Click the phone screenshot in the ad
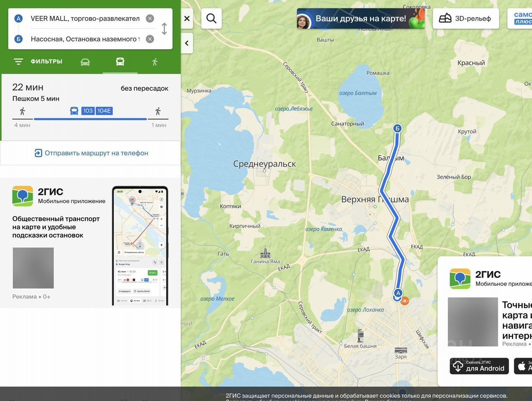This screenshot has width=532, height=401. [x=140, y=246]
